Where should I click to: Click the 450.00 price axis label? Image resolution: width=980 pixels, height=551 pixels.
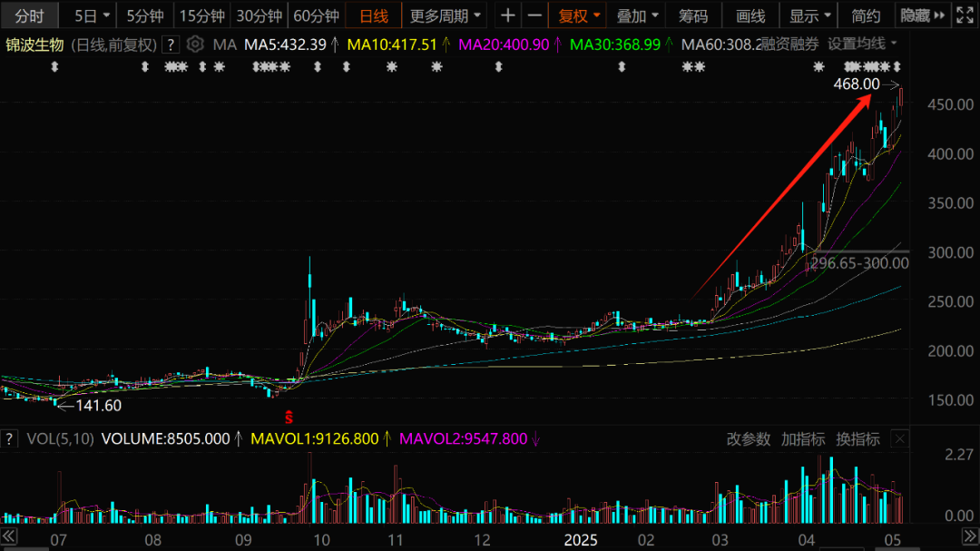pyautogui.click(x=951, y=104)
